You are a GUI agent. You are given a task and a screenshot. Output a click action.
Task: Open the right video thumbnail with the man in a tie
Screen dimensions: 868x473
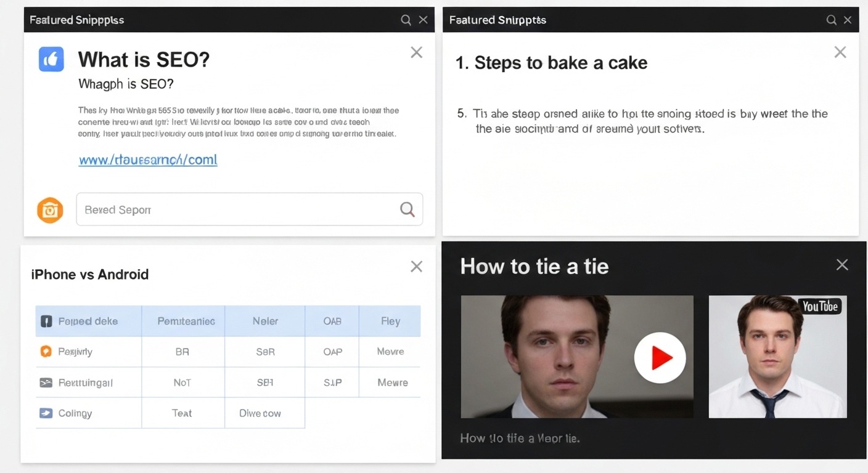(x=777, y=357)
